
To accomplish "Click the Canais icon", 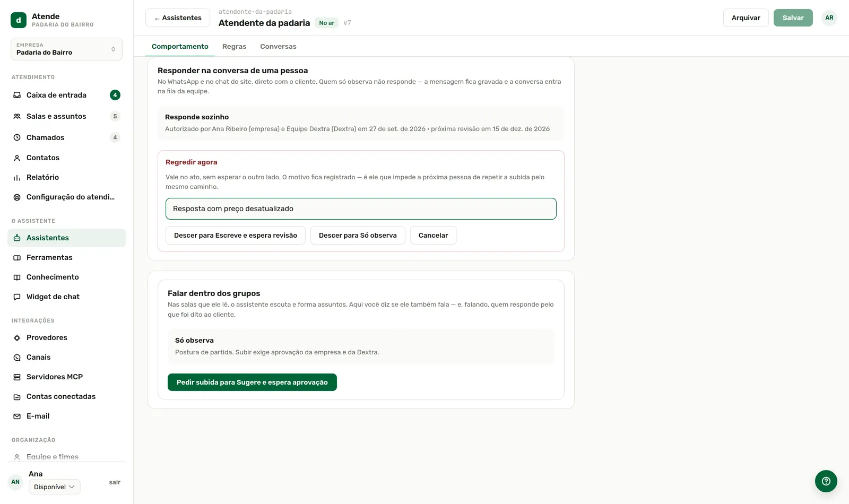I will point(17,357).
